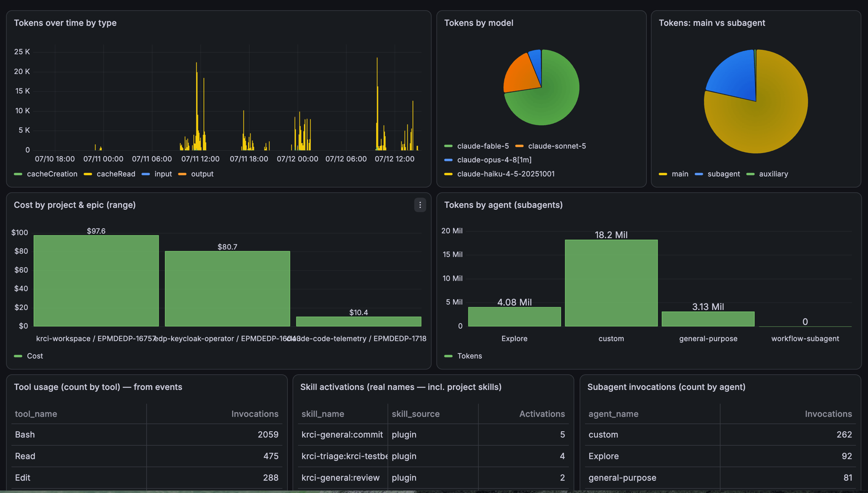
Task: Select custom row in Subagent invocations
Action: pos(720,434)
